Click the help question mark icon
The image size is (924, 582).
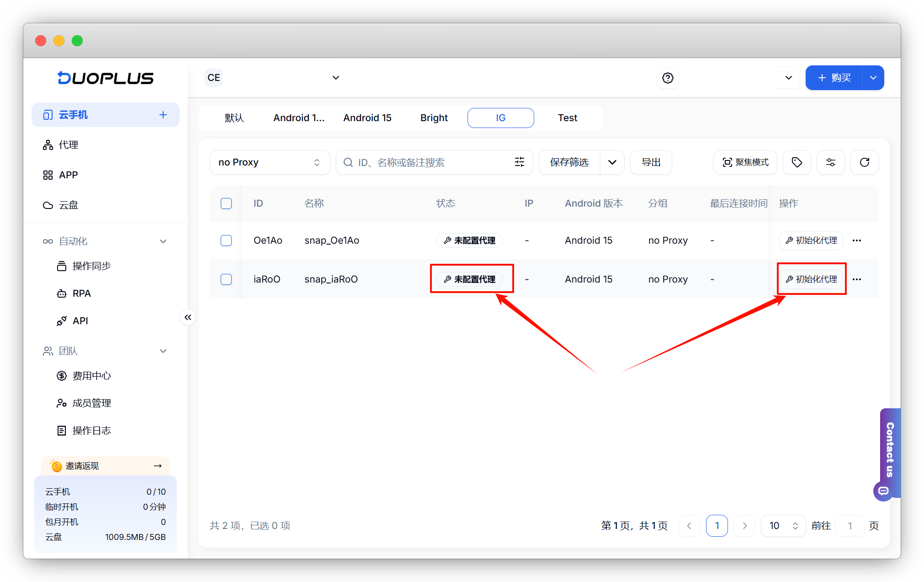668,78
